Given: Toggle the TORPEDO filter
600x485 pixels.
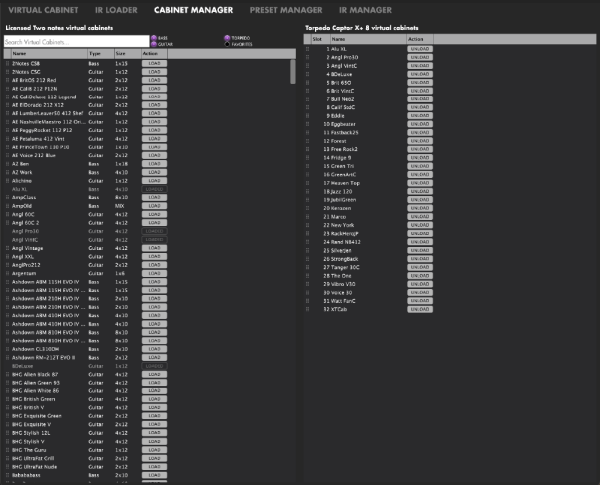Looking at the screenshot, I should (x=226, y=37).
